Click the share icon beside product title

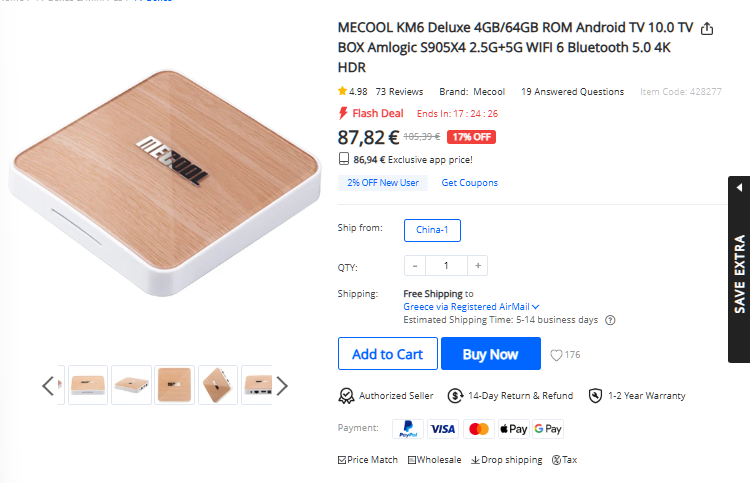click(x=708, y=29)
